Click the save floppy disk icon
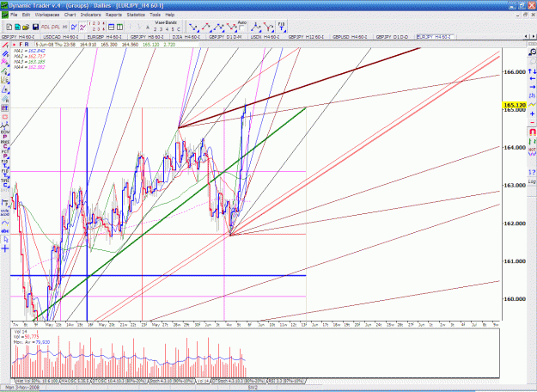The width and height of the screenshot is (537, 392). click(35, 27)
